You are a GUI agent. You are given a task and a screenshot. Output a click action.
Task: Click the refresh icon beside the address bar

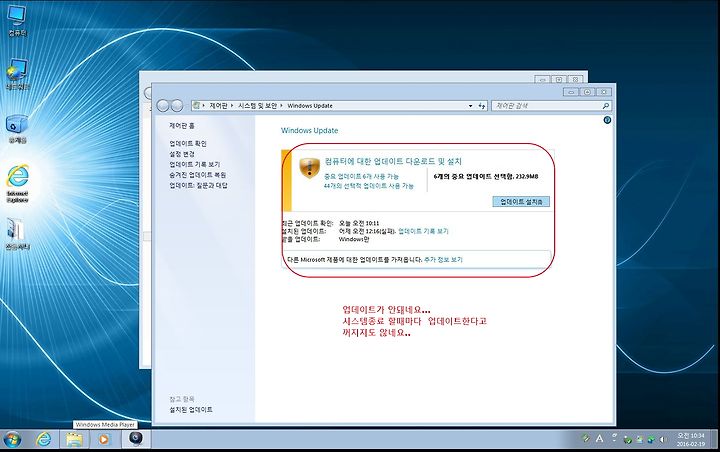(x=482, y=106)
